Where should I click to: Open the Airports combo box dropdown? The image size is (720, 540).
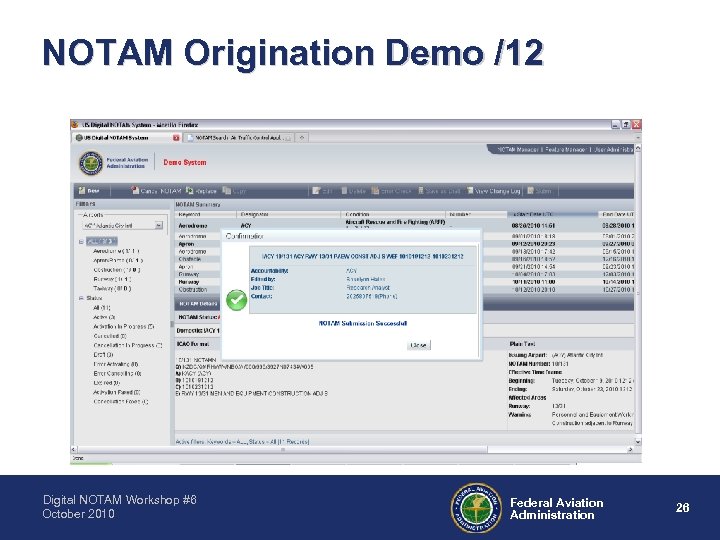(158, 225)
